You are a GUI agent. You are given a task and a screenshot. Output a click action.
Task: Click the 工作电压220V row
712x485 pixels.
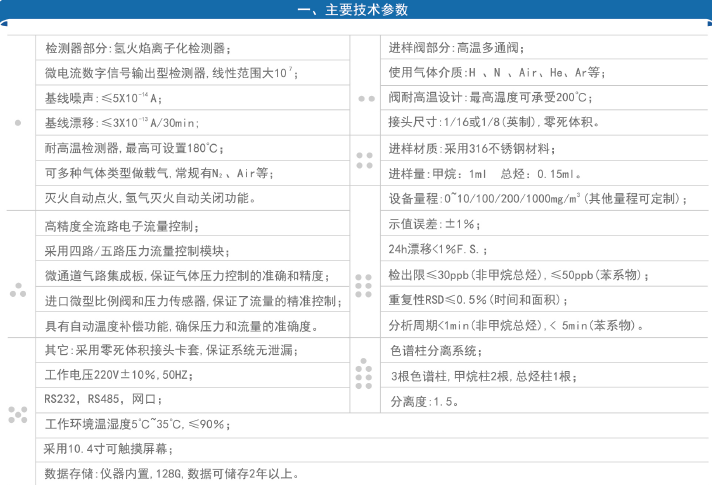(x=119, y=374)
